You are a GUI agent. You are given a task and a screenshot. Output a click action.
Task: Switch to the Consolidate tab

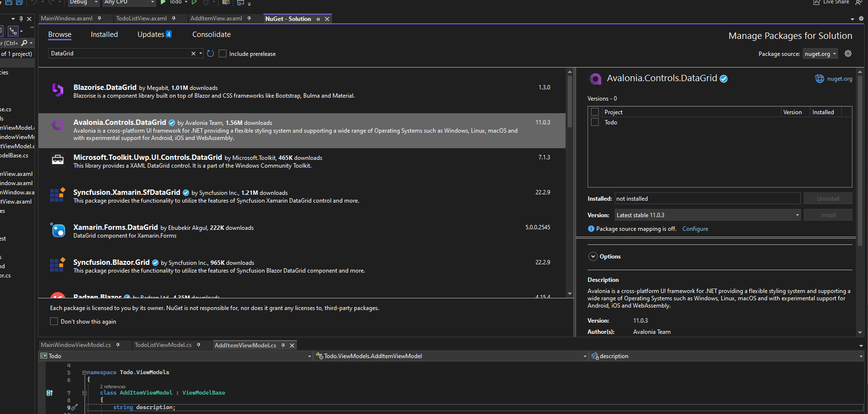[211, 34]
